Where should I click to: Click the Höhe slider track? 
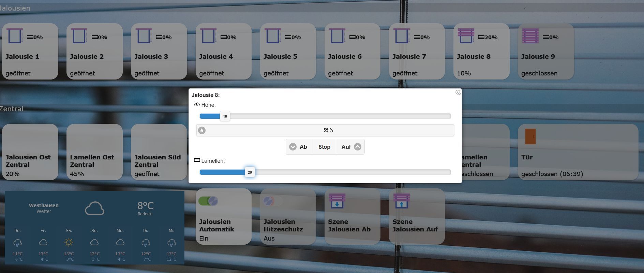(325, 116)
